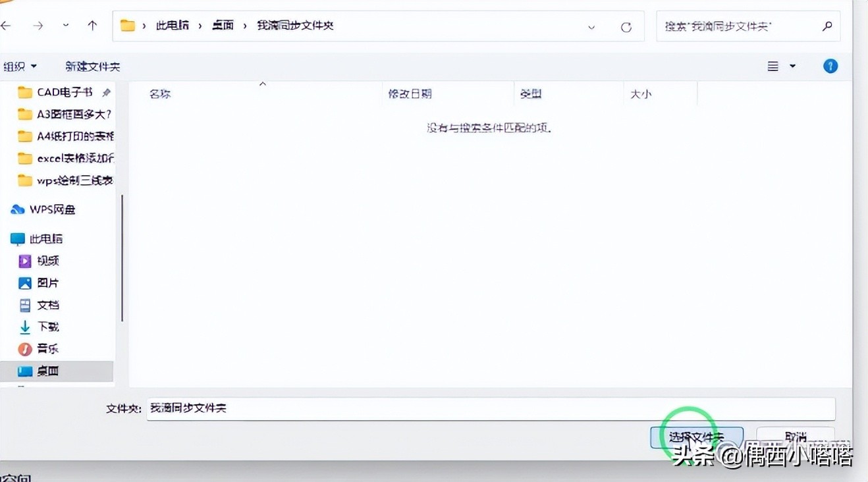Click the back navigation arrow
This screenshot has width=868, height=482.
pos(7,25)
